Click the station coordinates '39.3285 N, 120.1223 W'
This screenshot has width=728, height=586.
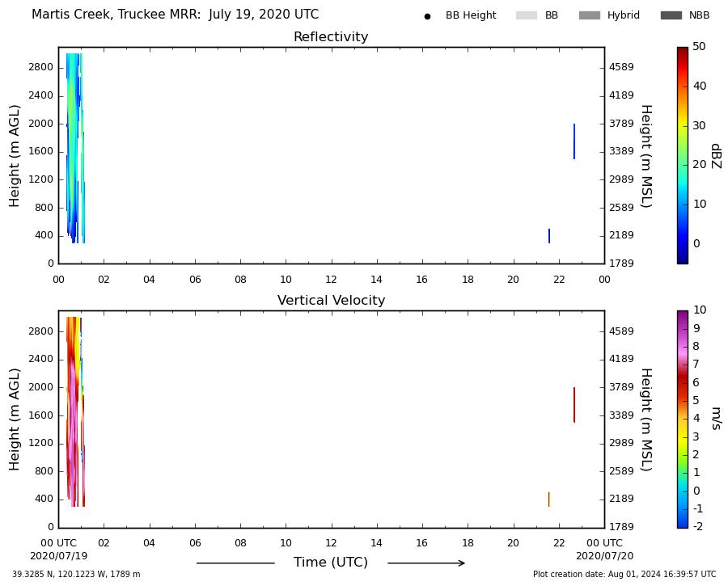[60, 575]
